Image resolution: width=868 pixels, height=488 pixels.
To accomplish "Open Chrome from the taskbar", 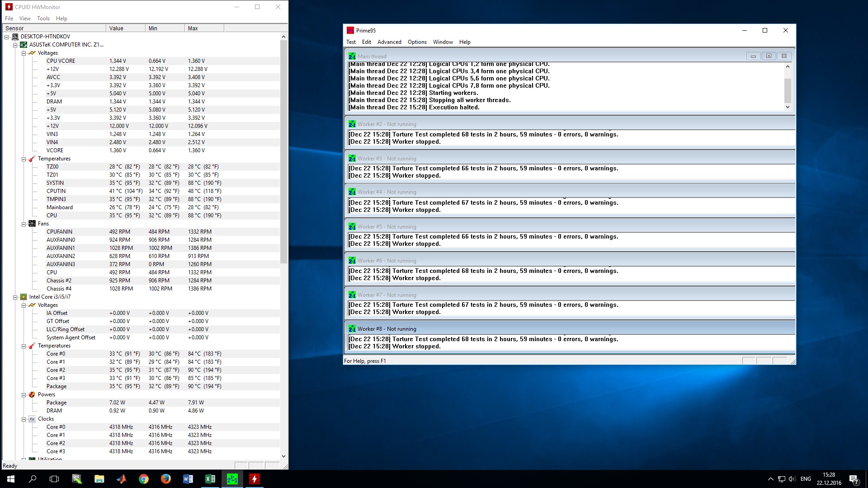I will pos(143,479).
